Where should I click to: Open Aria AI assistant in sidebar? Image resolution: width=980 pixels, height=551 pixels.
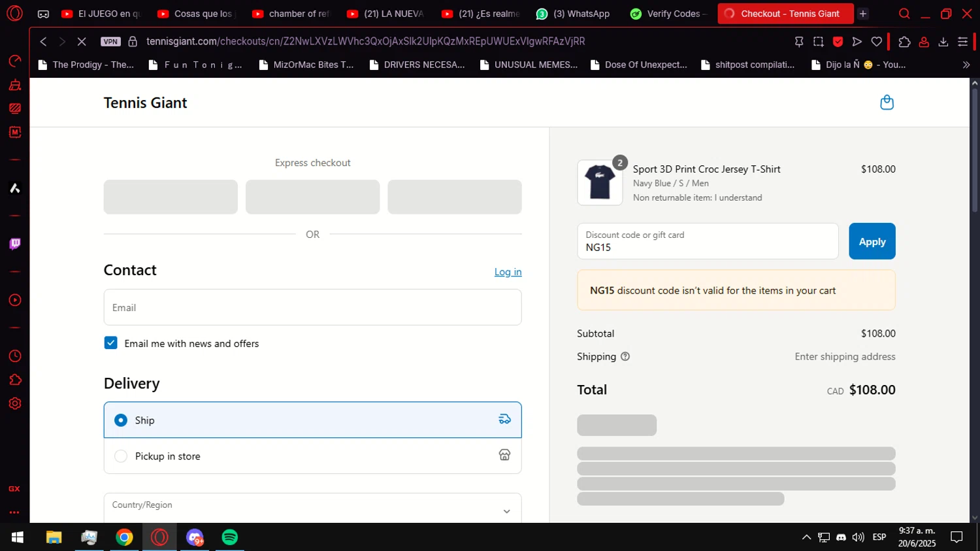pyautogui.click(x=14, y=188)
